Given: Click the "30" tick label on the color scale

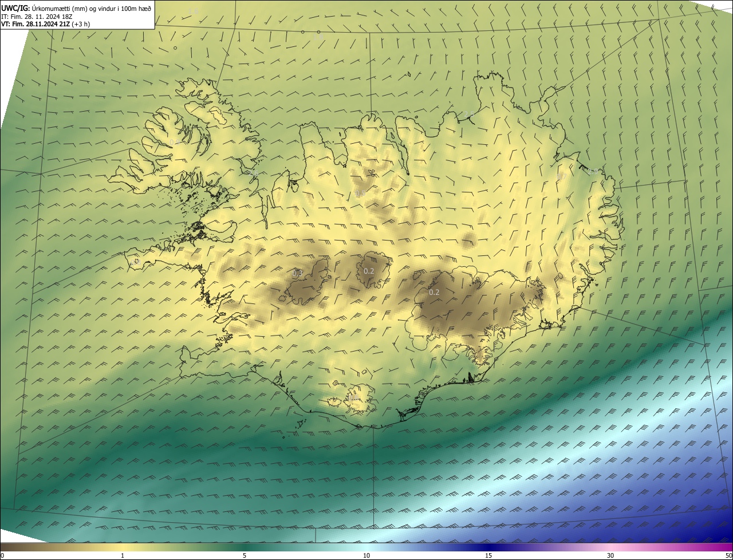Looking at the screenshot, I should tap(610, 556).
